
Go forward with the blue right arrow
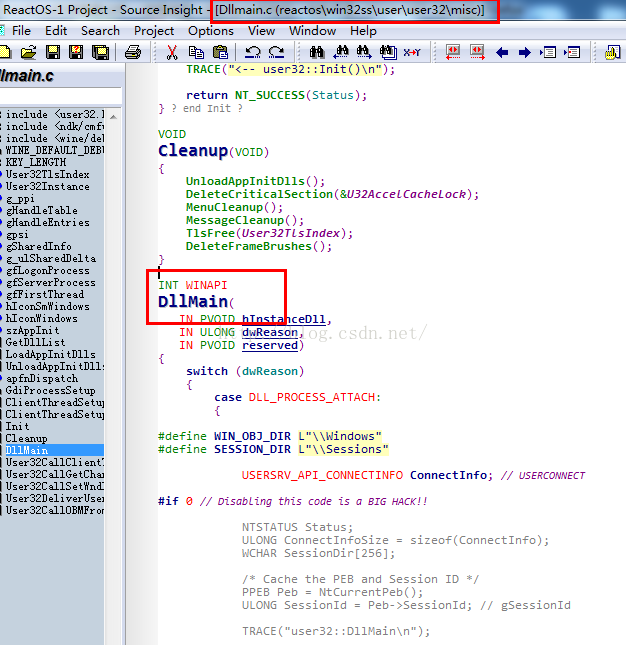524,53
